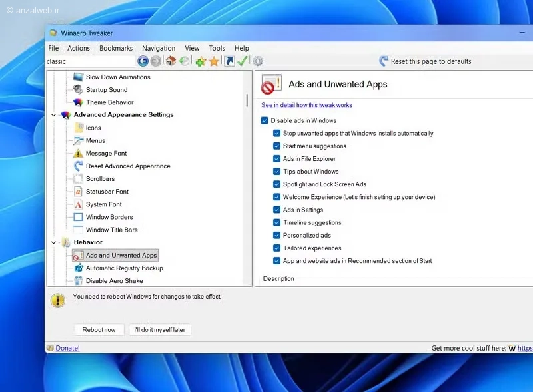
Task: Click the Winaero Tweaker title bar app icon
Action: 53,33
